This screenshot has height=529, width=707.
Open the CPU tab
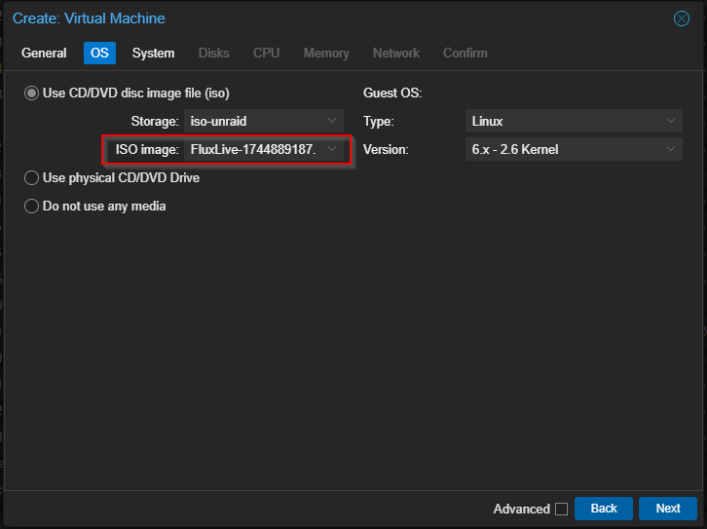(266, 53)
